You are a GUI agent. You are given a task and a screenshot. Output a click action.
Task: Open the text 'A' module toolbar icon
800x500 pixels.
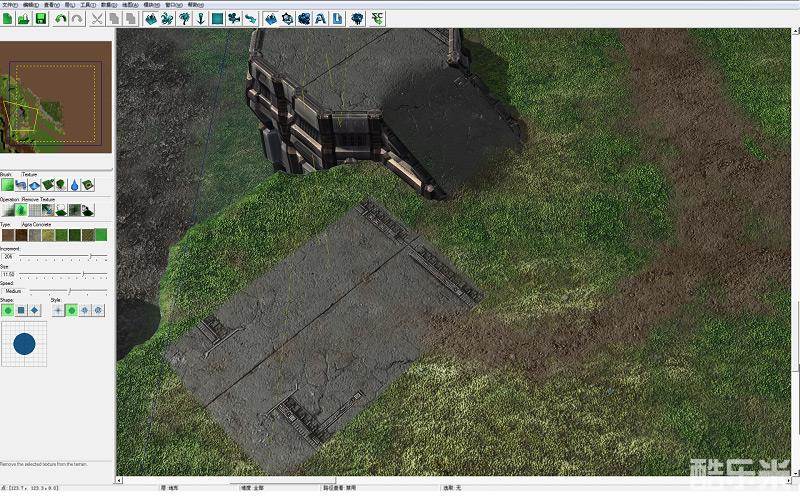pos(320,18)
